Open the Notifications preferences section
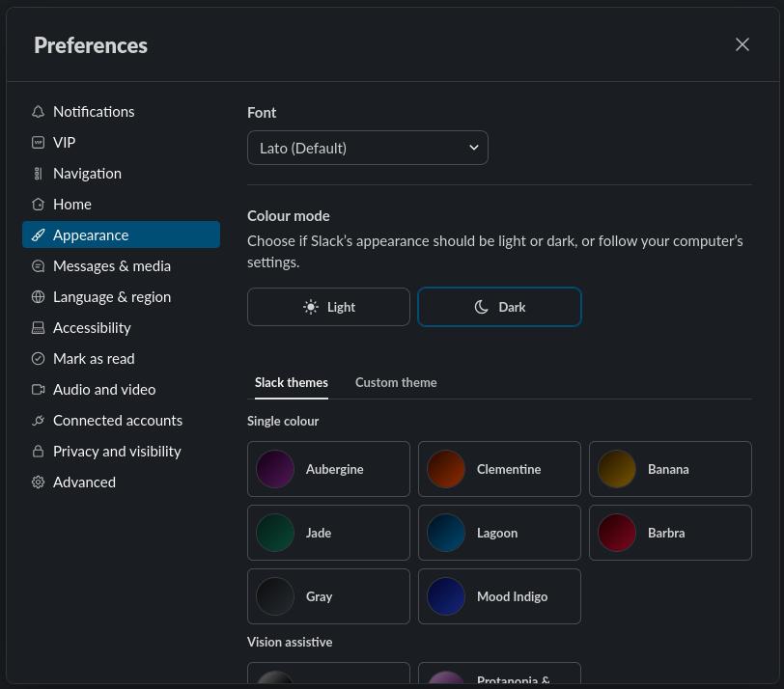 [121, 111]
